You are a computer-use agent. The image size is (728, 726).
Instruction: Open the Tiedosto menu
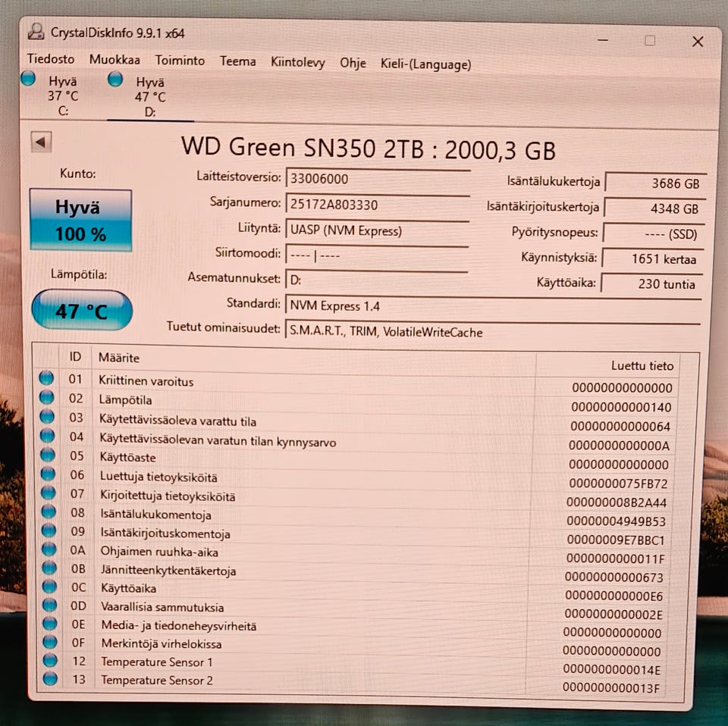tap(51, 59)
